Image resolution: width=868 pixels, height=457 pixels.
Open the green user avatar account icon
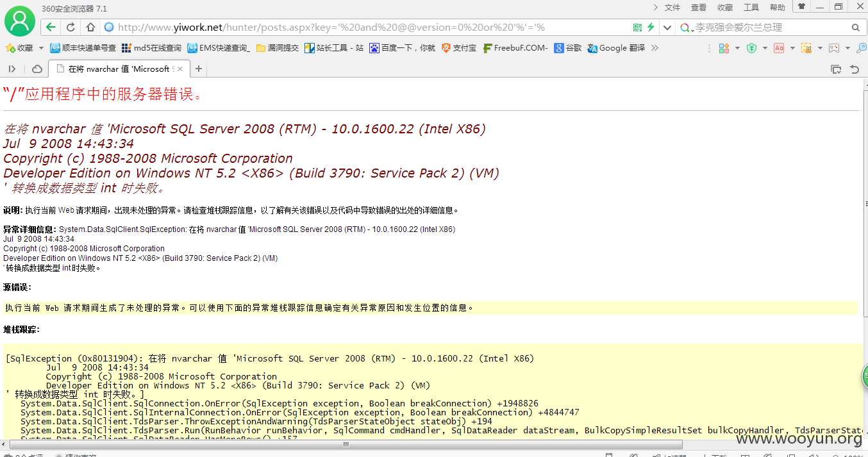tap(20, 21)
